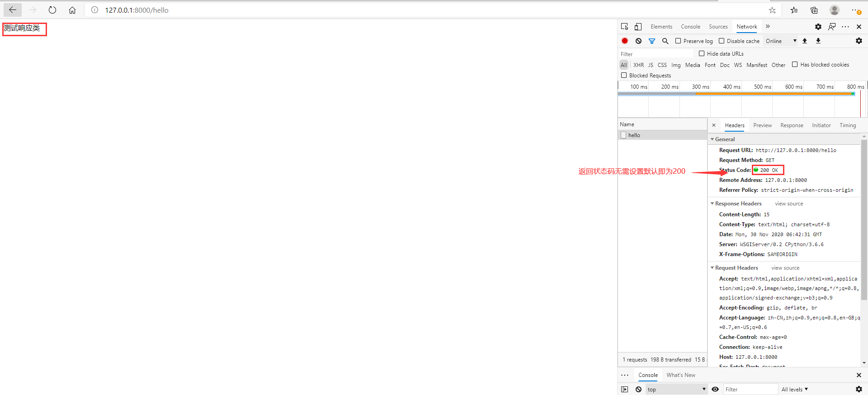Open the drawer three-dot menu

tap(625, 375)
